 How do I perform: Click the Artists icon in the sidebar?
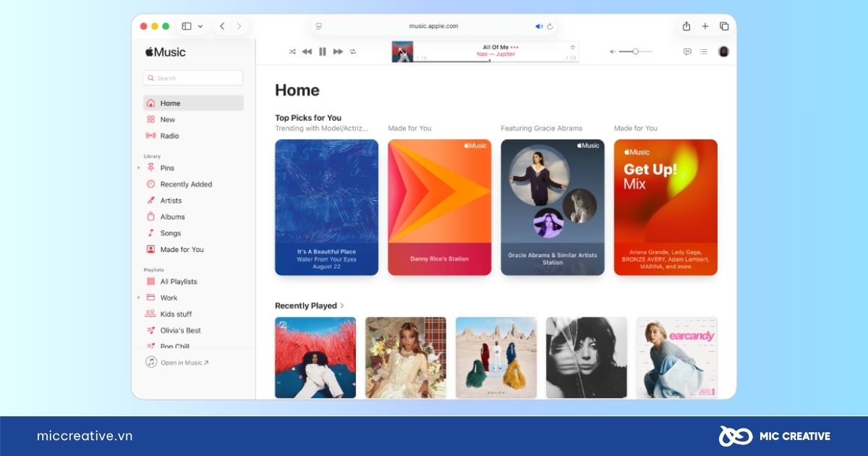(x=152, y=200)
